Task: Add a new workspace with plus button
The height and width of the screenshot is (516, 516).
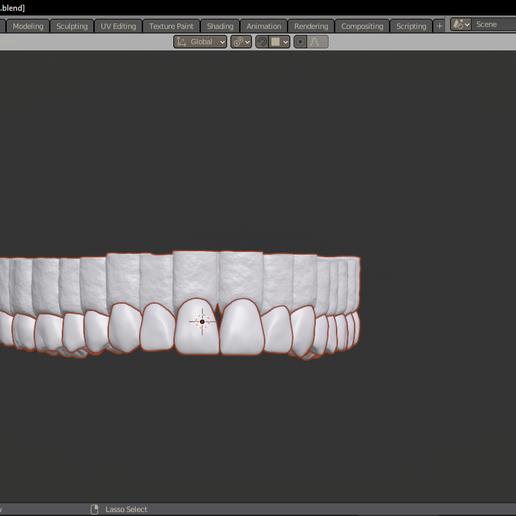Action: (x=439, y=26)
